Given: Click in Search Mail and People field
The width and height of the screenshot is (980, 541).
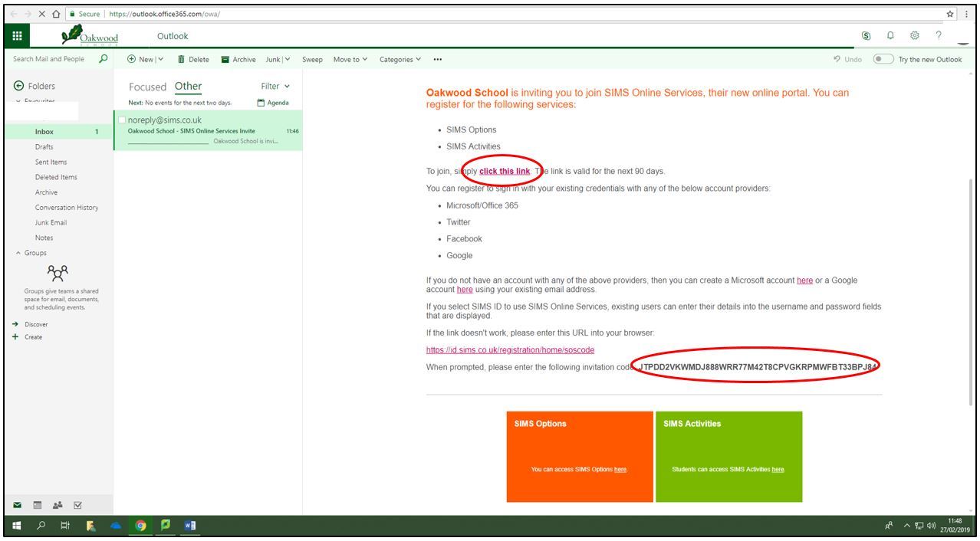Looking at the screenshot, I should click(x=50, y=59).
